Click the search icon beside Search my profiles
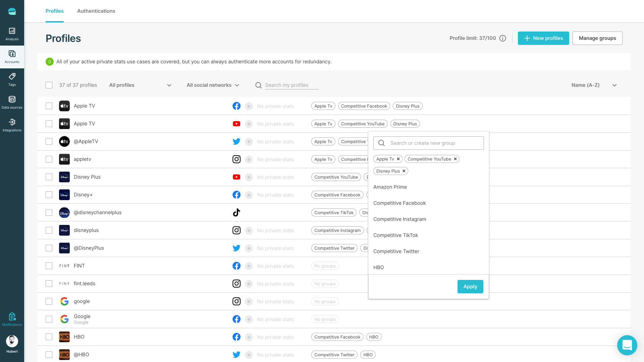The height and width of the screenshot is (362, 644). tap(258, 85)
